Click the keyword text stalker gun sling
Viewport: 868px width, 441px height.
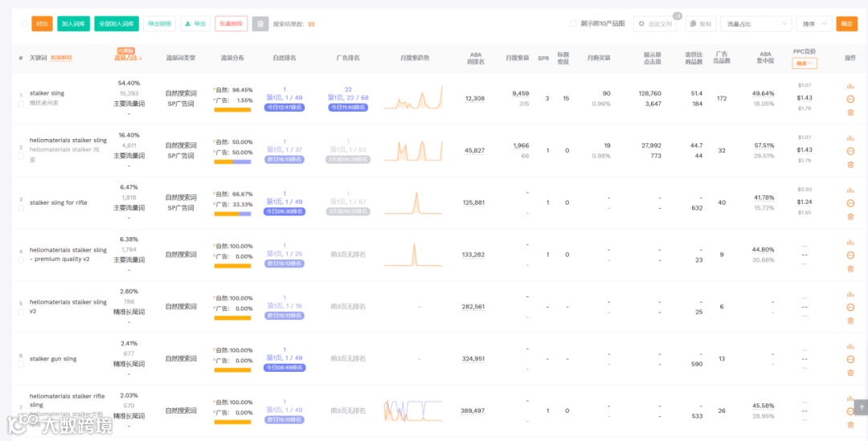53,358
